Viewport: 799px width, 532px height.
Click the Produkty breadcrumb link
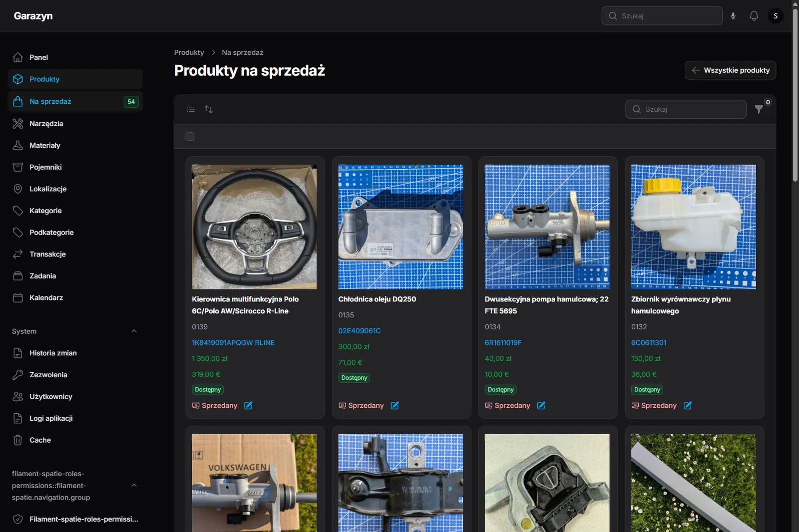tap(189, 52)
